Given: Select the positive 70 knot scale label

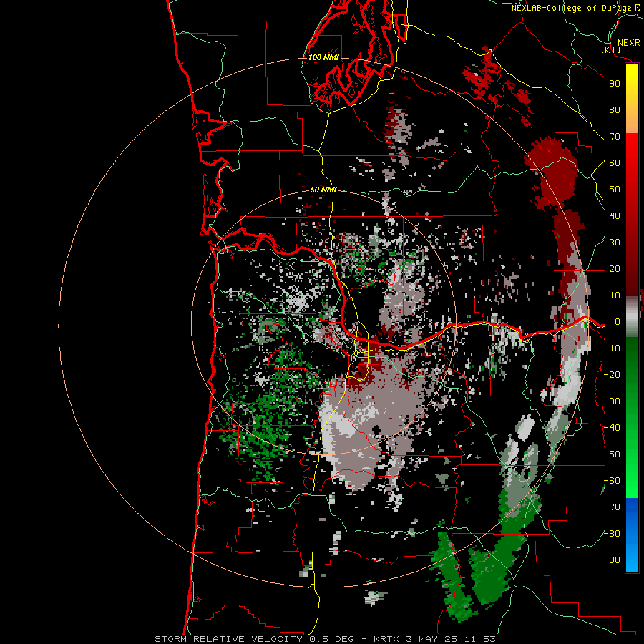Looking at the screenshot, I should coord(615,137).
